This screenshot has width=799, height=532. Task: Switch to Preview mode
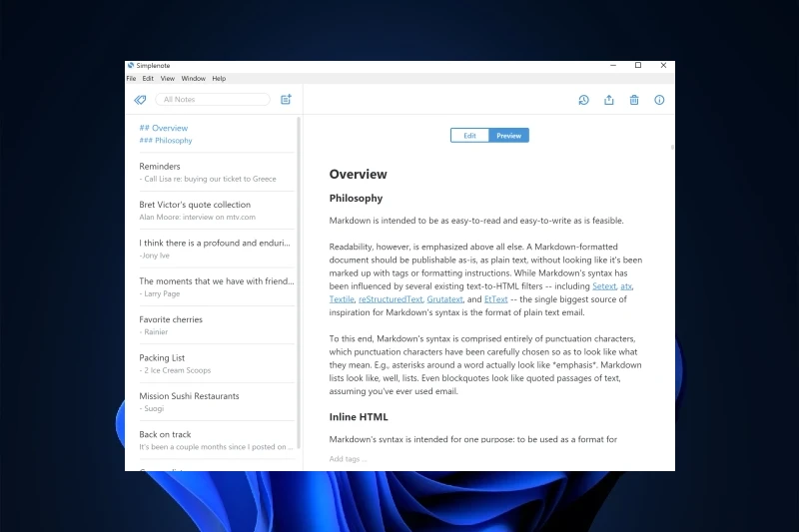coord(508,136)
